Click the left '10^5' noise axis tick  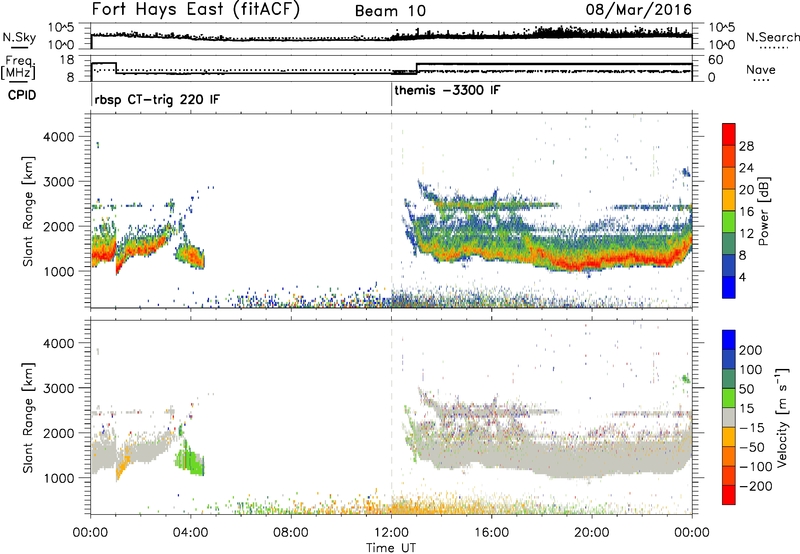tap(61, 28)
